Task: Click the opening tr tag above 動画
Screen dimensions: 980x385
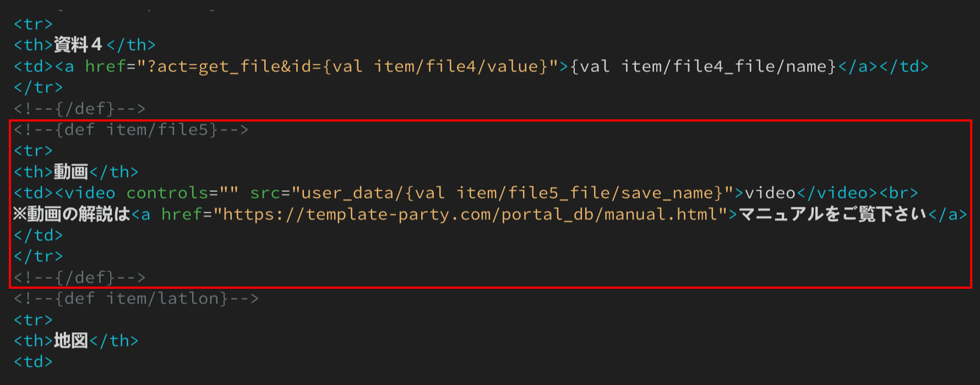Action: coord(33,151)
